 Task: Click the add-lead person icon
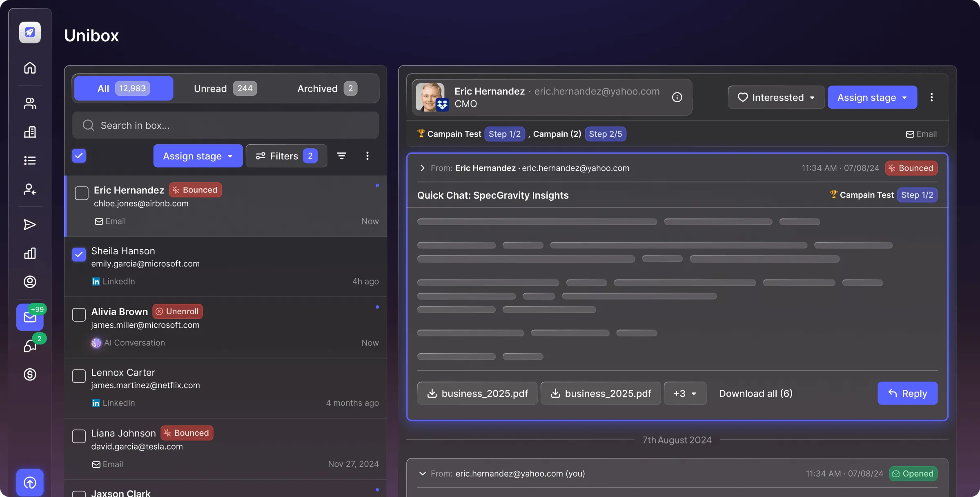[x=30, y=189]
